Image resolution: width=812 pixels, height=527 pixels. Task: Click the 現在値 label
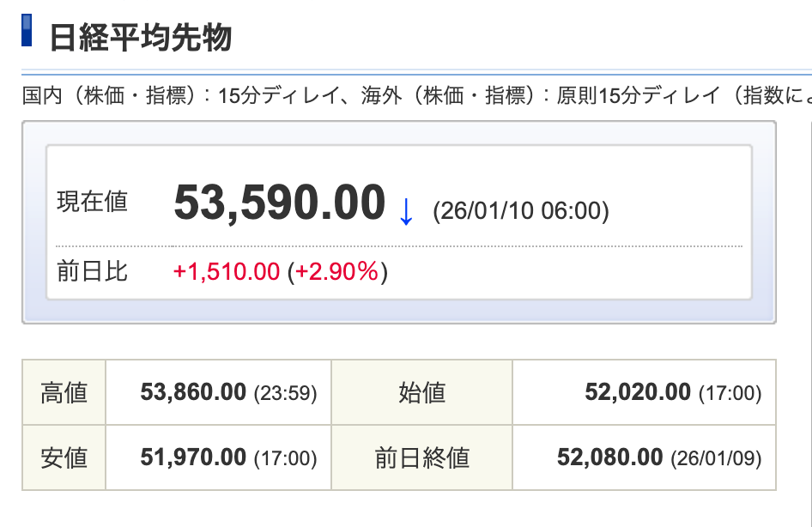click(x=92, y=203)
